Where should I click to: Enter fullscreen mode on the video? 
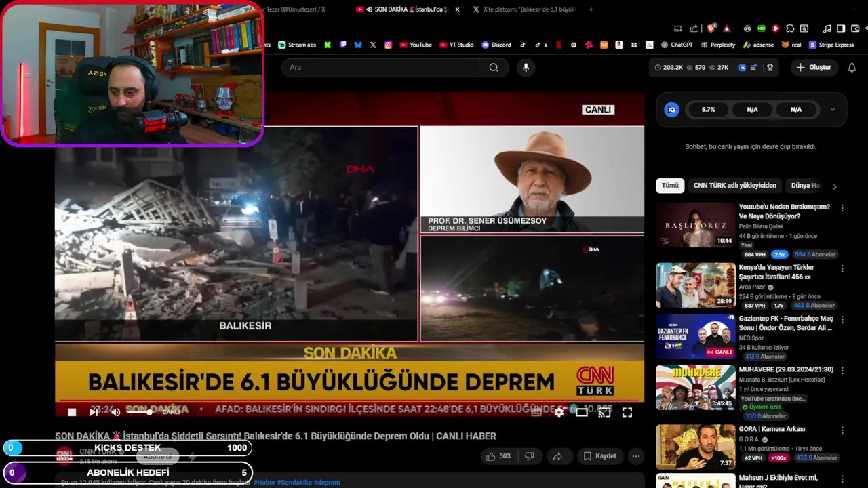627,412
